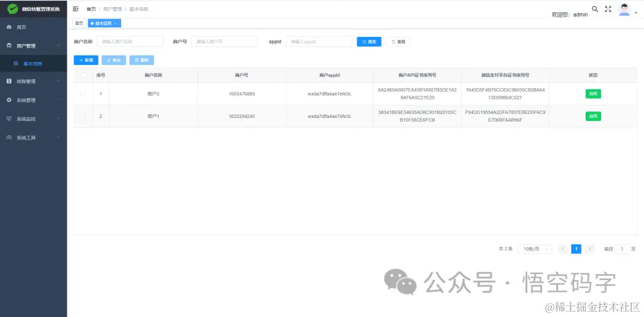The height and width of the screenshot is (317, 644).
Task: Click the 转账管理 sidebar icon
Action: click(9, 81)
